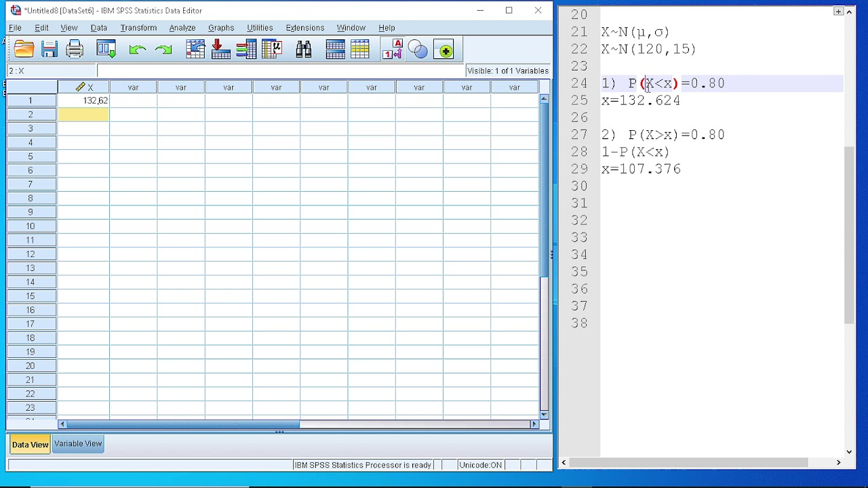Click the '2 : X' cell reference box
The image size is (868, 488).
[52, 70]
